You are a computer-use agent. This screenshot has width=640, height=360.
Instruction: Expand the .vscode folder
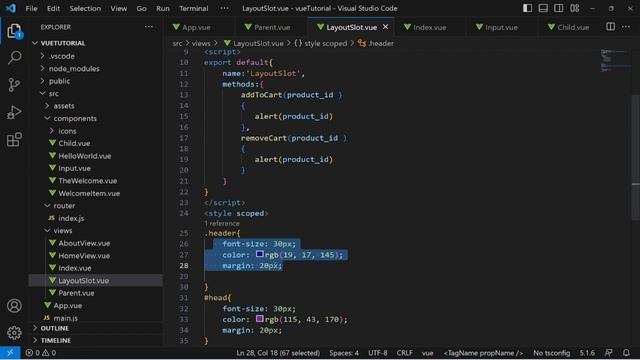pyautogui.click(x=97, y=56)
